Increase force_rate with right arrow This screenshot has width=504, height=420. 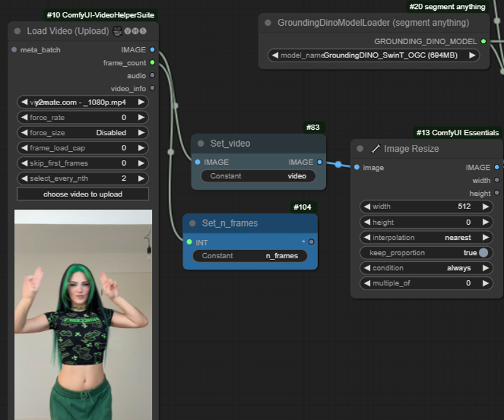click(141, 118)
